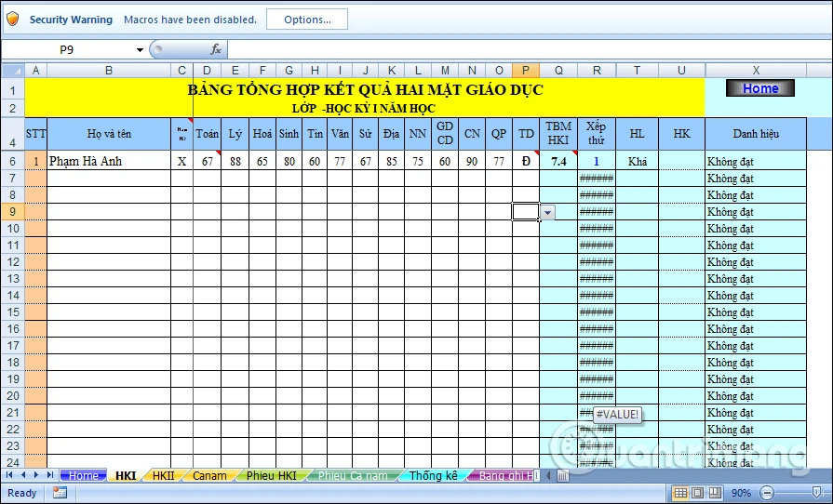Click the 7.4 average score cell
This screenshot has height=504, width=833.
558,161
